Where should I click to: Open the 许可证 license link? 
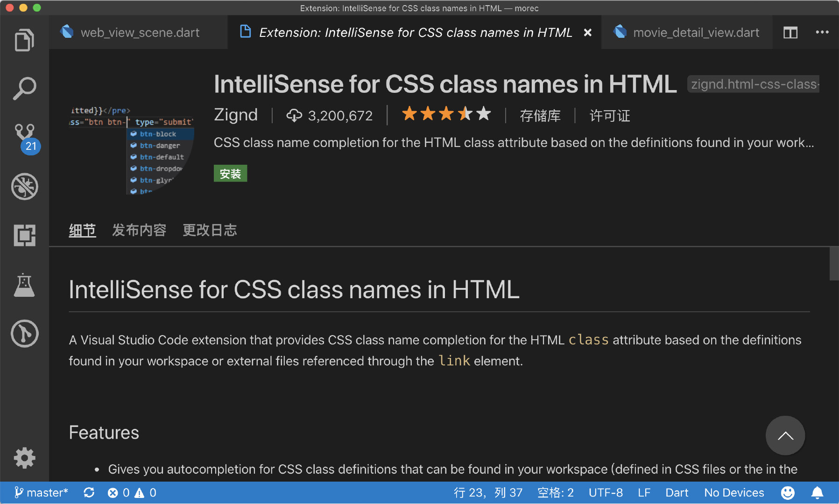[x=610, y=116]
